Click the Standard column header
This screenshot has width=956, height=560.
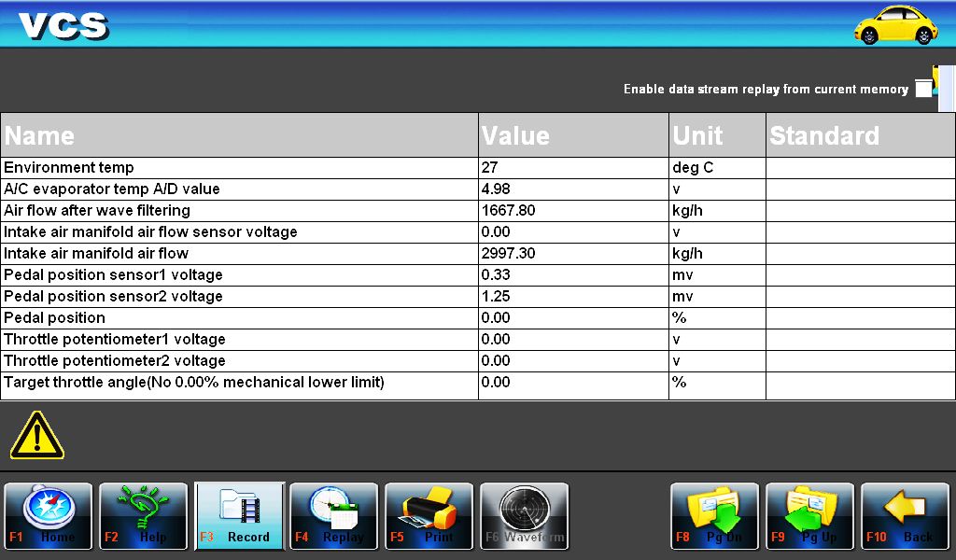[861, 135]
